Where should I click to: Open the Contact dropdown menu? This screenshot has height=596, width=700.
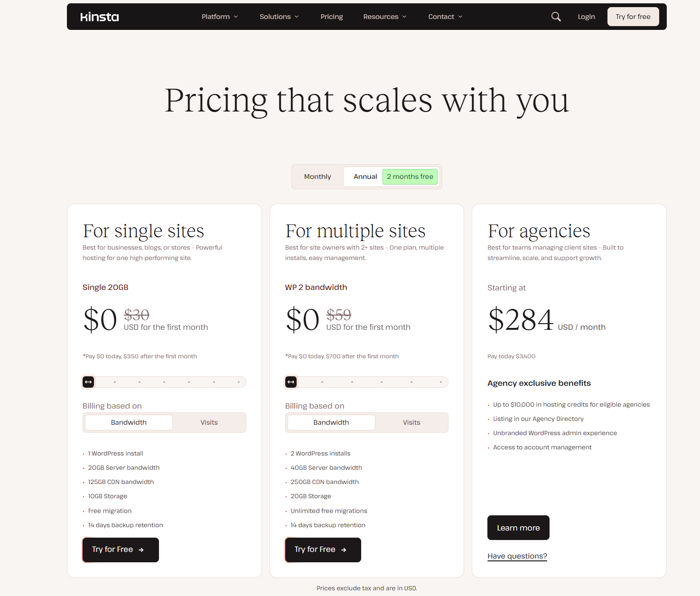445,17
